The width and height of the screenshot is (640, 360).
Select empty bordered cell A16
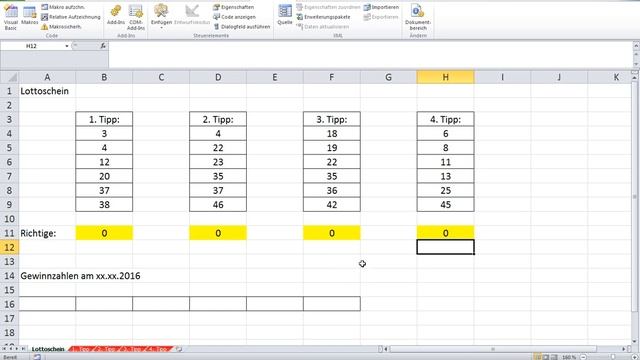(x=47, y=304)
